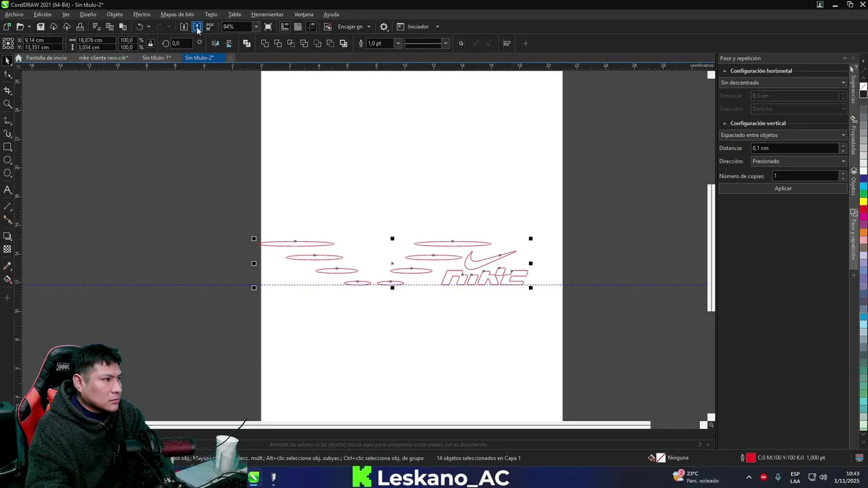Click the Undo icon

[x=139, y=26]
